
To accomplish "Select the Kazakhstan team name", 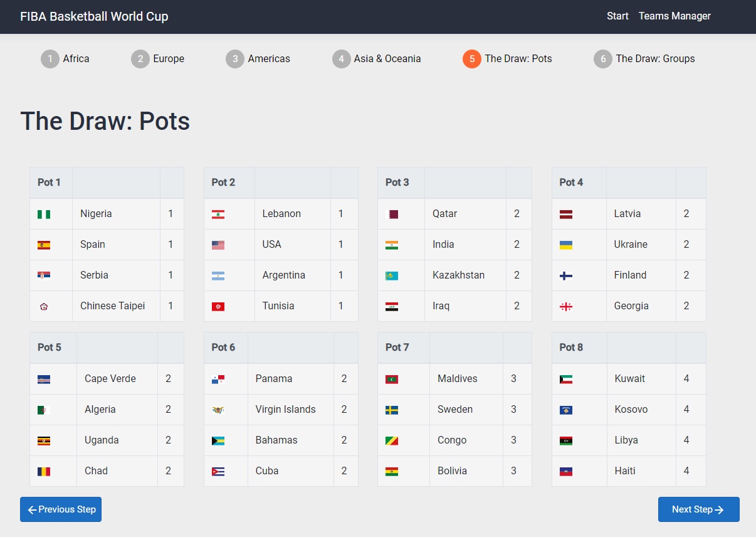I will pyautogui.click(x=458, y=275).
